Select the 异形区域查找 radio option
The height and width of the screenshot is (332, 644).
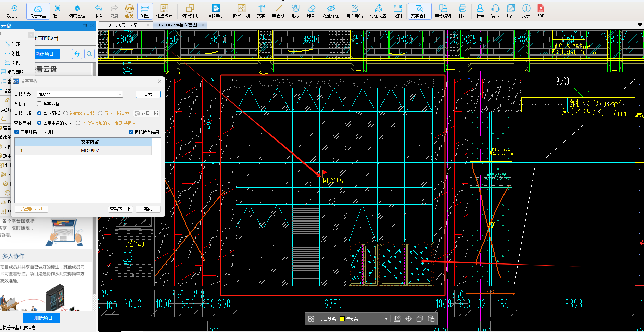point(100,113)
